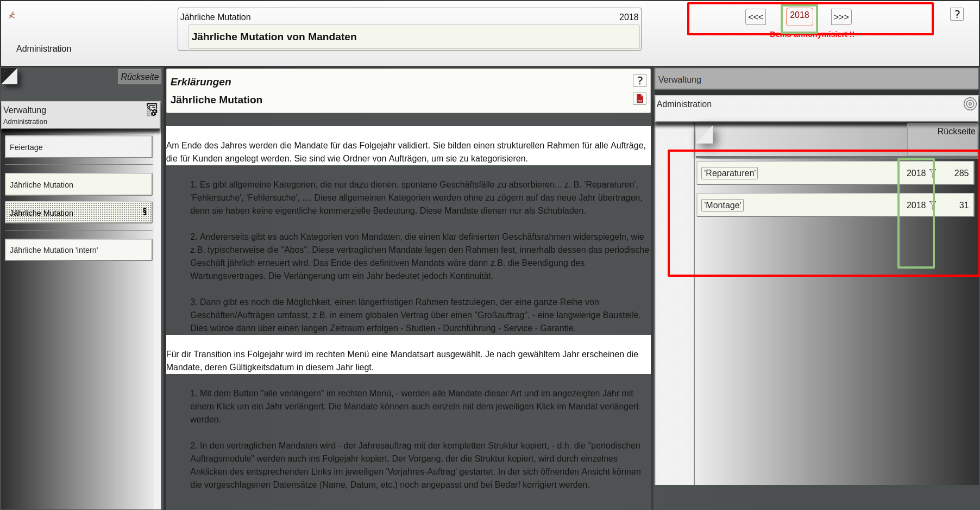The width and height of the screenshot is (980, 510).
Task: Download the Erklärungen PDF document
Action: pos(639,98)
